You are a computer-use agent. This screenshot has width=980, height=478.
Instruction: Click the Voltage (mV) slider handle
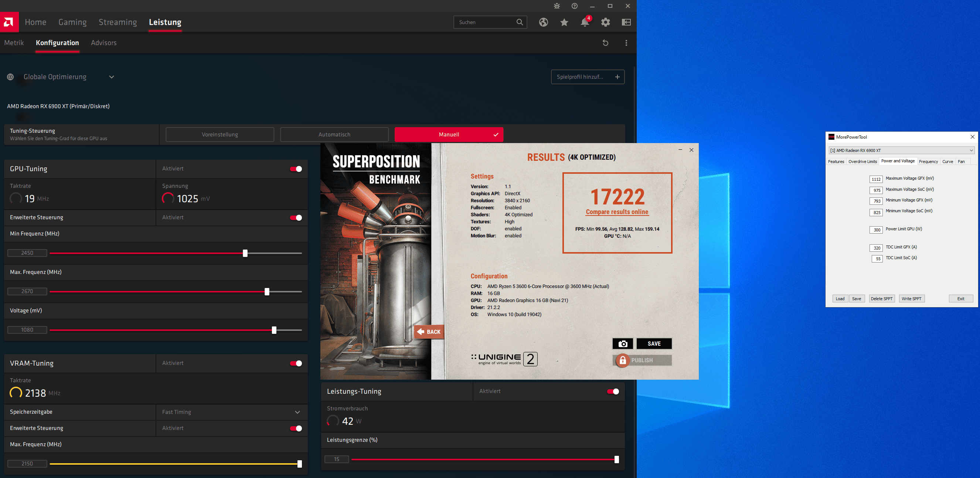[x=274, y=330]
